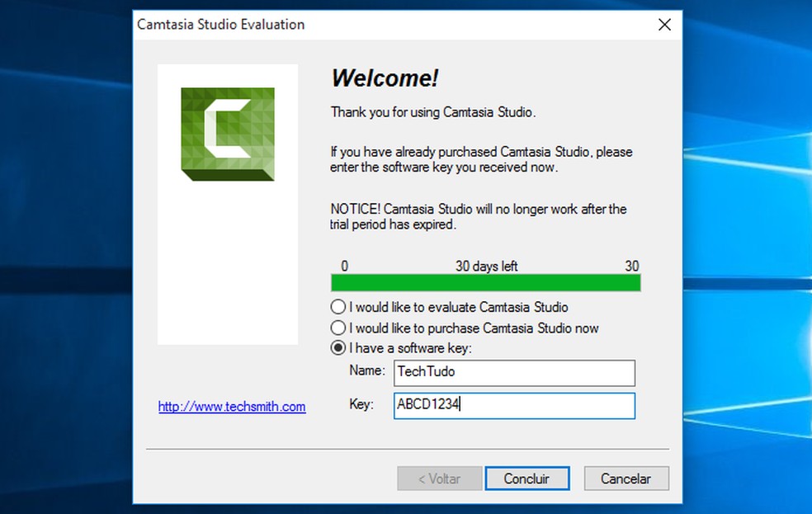Screen dimensions: 812x514
Task: Click the NOTICE trial expiry message
Action: click(x=479, y=216)
